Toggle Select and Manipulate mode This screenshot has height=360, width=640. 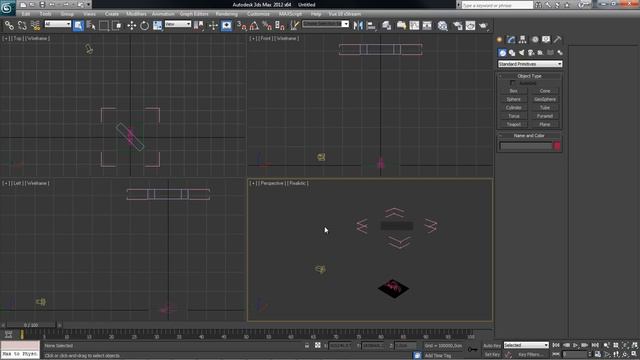click(x=213, y=26)
